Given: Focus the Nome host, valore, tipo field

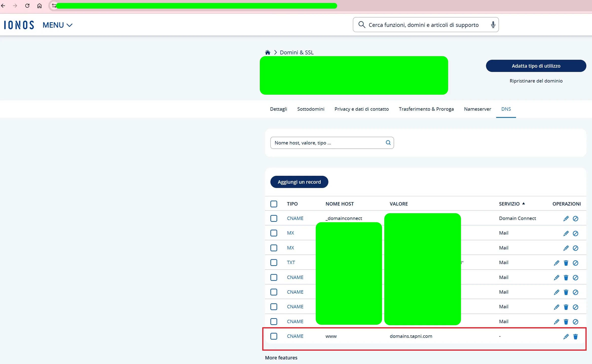Looking at the screenshot, I should pyautogui.click(x=332, y=143).
